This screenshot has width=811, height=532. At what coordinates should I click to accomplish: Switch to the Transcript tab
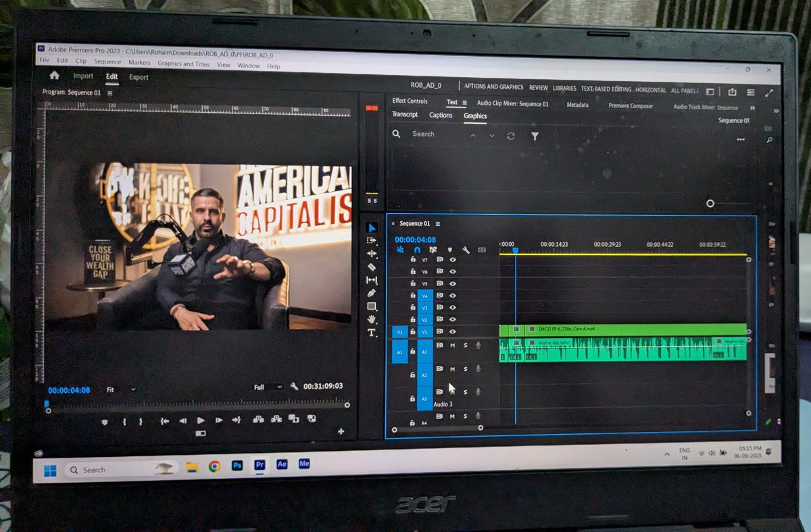(x=405, y=114)
